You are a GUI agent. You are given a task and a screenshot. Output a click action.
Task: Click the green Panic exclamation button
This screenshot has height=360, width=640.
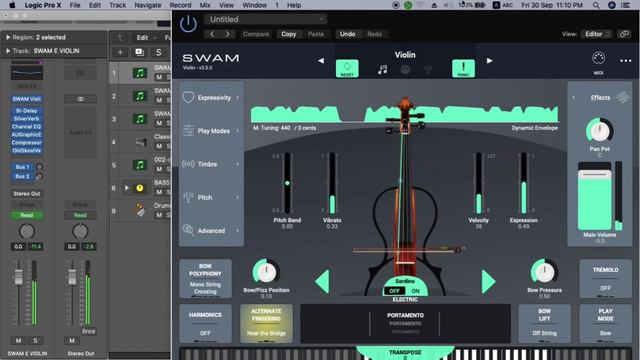point(463,68)
